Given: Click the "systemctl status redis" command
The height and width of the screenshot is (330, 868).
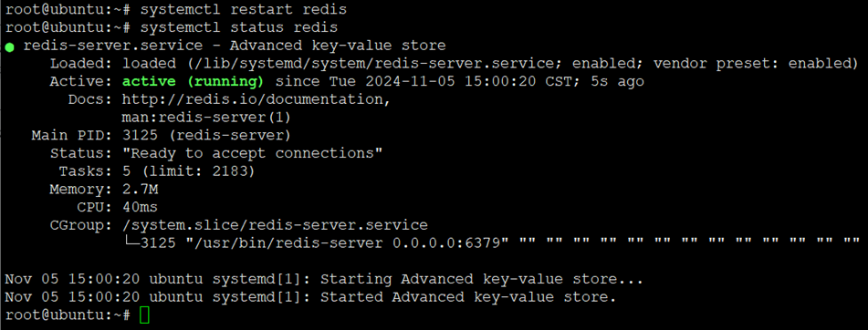Looking at the screenshot, I should click(240, 27).
